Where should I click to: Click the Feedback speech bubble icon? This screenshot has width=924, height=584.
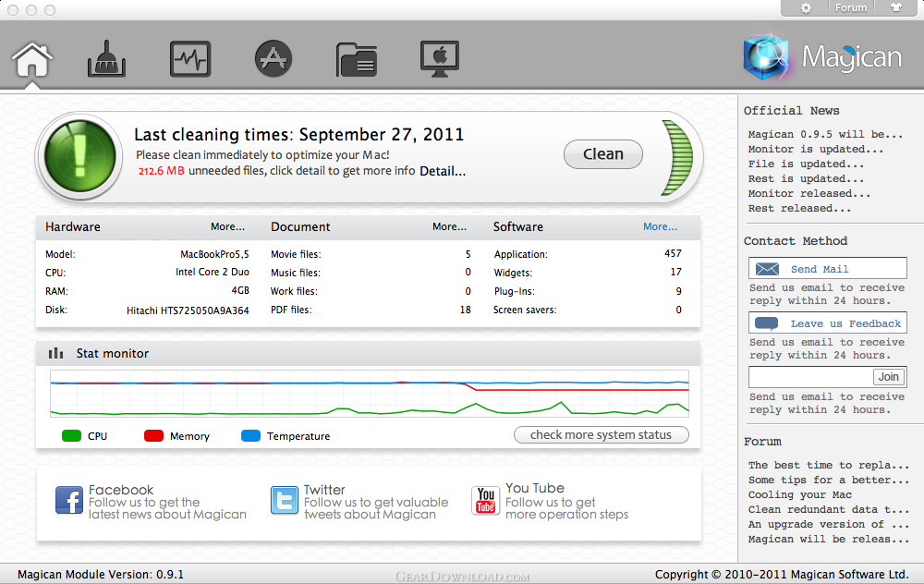click(767, 323)
